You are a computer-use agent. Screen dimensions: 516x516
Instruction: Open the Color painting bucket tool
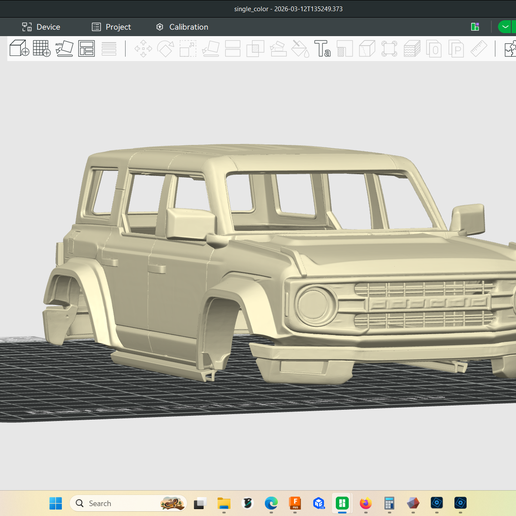click(x=300, y=49)
